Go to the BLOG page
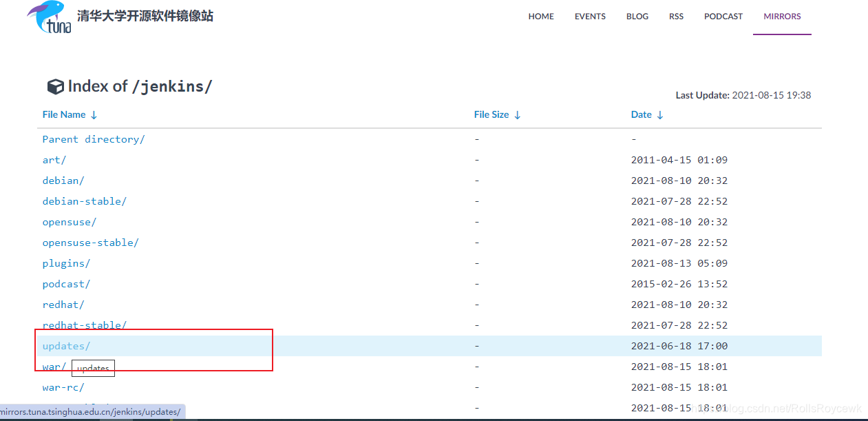 pyautogui.click(x=637, y=17)
